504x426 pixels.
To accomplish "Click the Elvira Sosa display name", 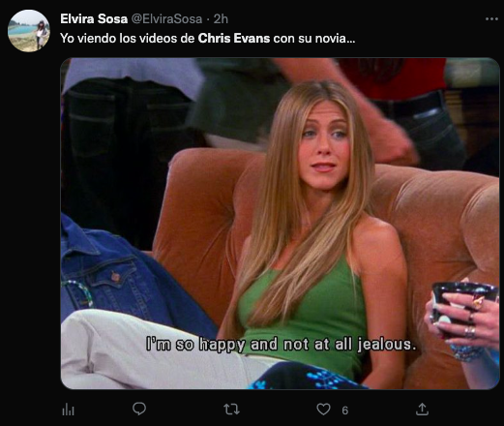I will pos(94,19).
